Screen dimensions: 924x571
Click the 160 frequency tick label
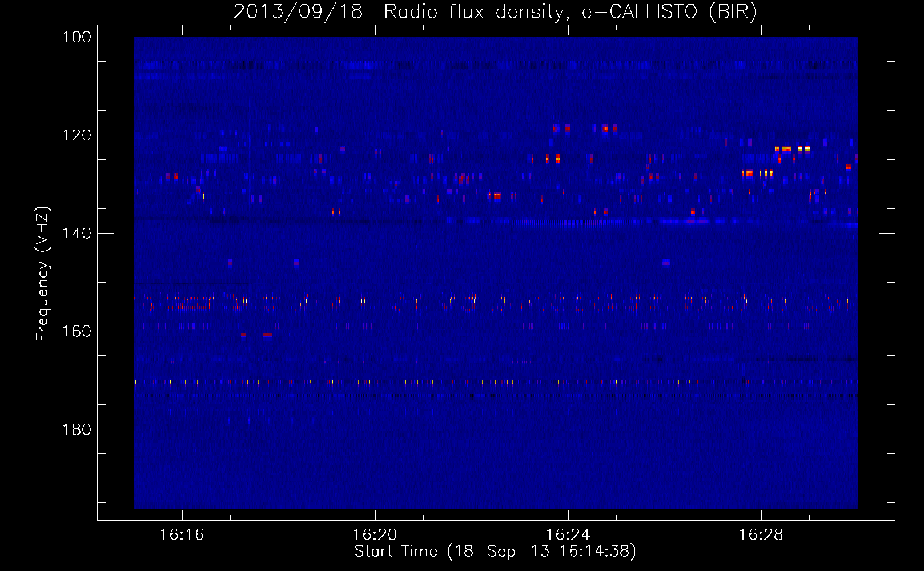[76, 331]
